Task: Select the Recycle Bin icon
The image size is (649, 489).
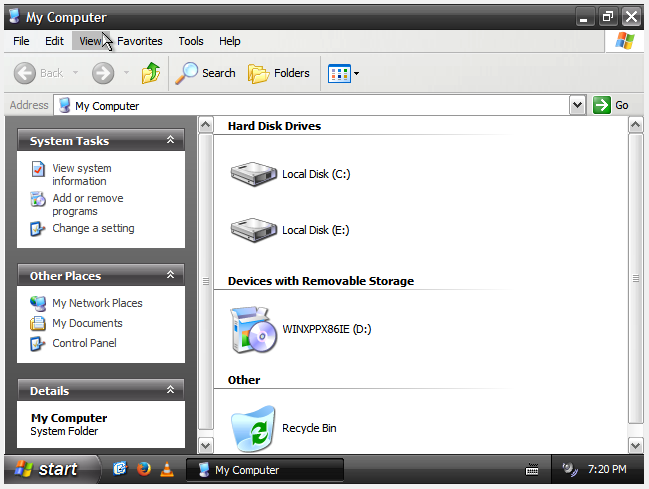Action: point(253,428)
